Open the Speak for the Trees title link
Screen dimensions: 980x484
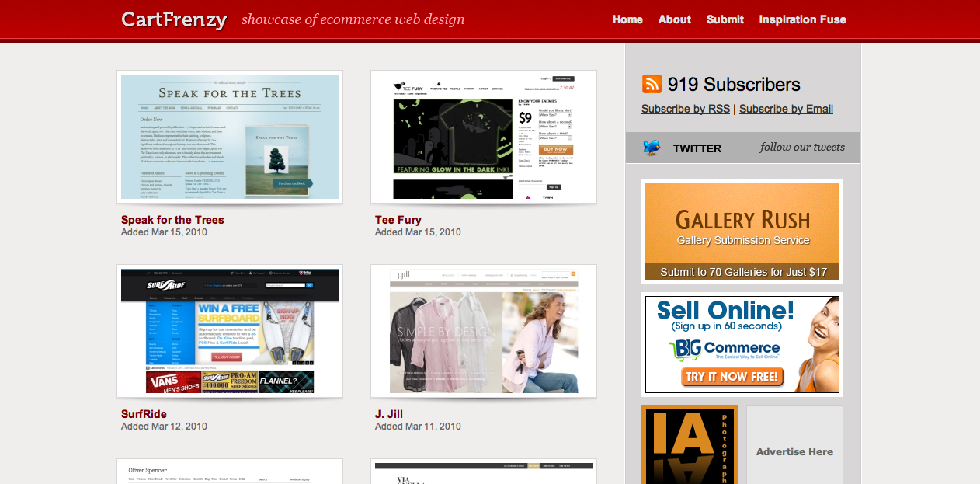pyautogui.click(x=172, y=220)
